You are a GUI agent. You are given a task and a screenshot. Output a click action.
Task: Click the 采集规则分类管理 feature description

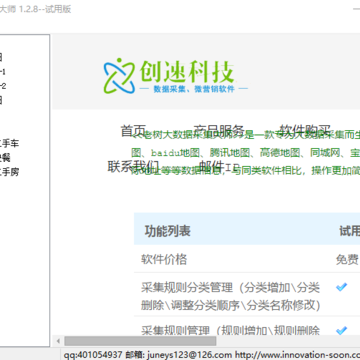click(x=230, y=296)
